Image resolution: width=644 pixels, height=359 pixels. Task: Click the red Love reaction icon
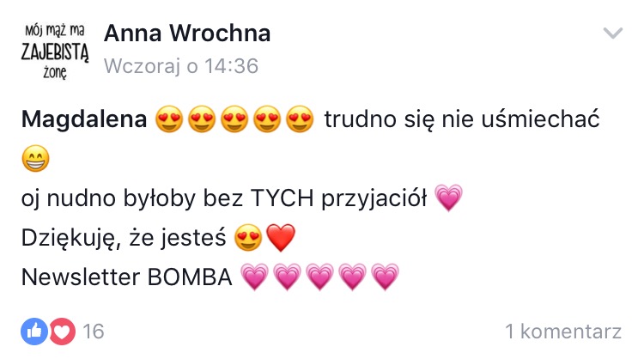point(63,331)
